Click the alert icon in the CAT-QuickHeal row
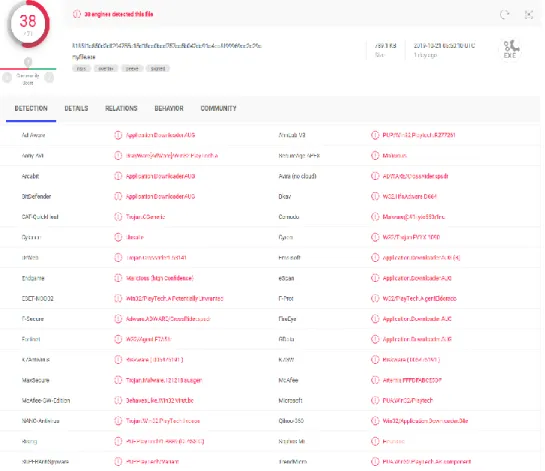The width and height of the screenshot is (545, 471). point(118,217)
